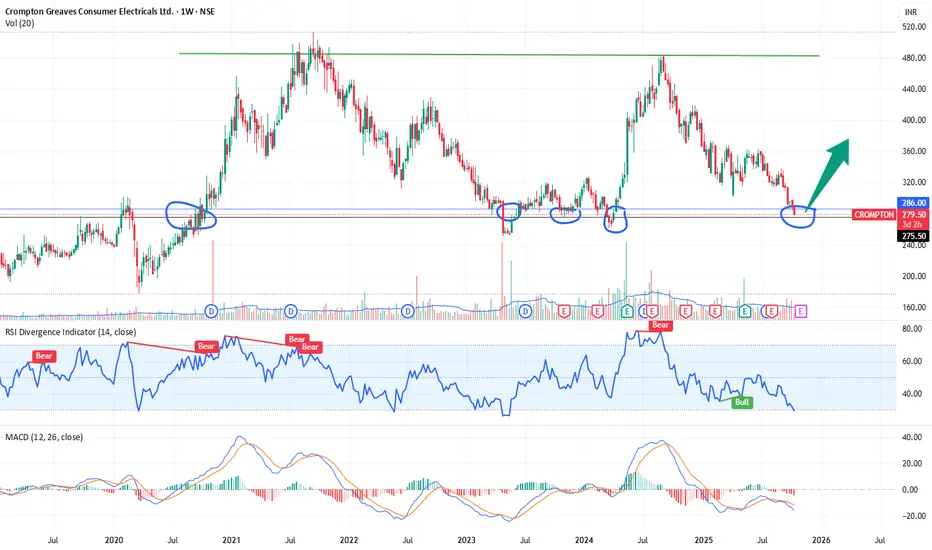Screen dimensions: 932x550
Task: Select the Bear divergence label at 2024 RSI peak
Action: (x=660, y=325)
